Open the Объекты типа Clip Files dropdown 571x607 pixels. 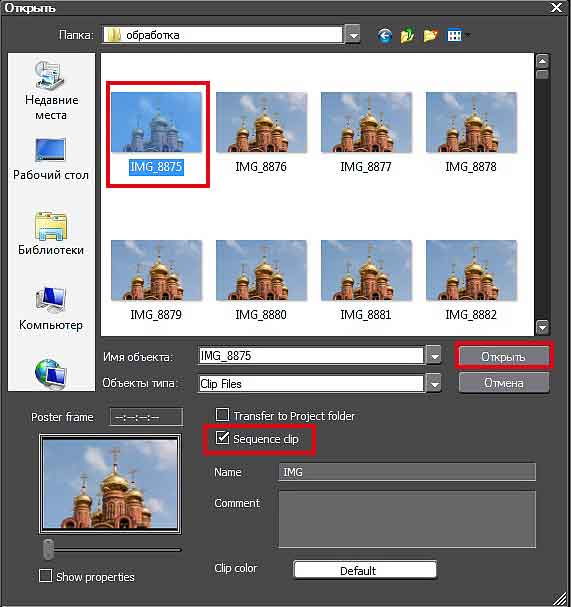[434, 383]
